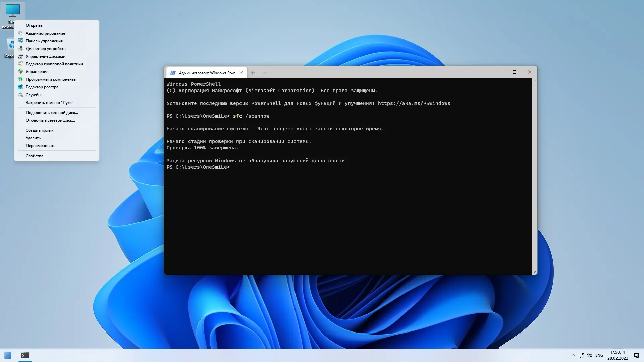The image size is (644, 362).
Task: Open the notification center icon
Action: point(636,355)
